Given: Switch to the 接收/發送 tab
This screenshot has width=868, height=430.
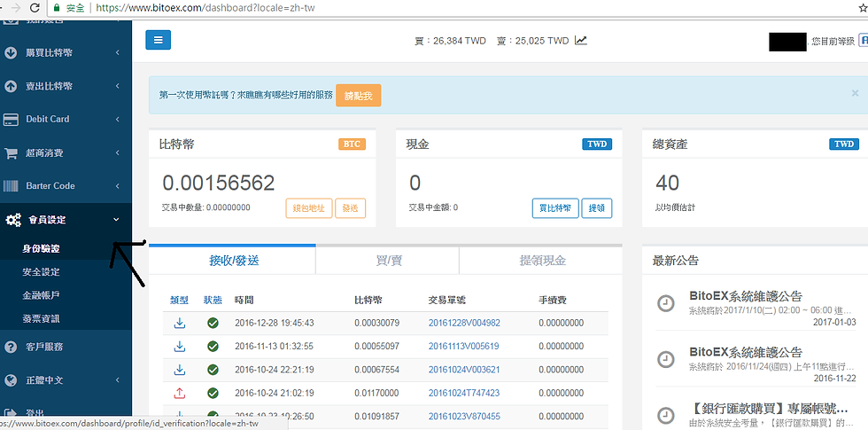Looking at the screenshot, I should point(232,261).
